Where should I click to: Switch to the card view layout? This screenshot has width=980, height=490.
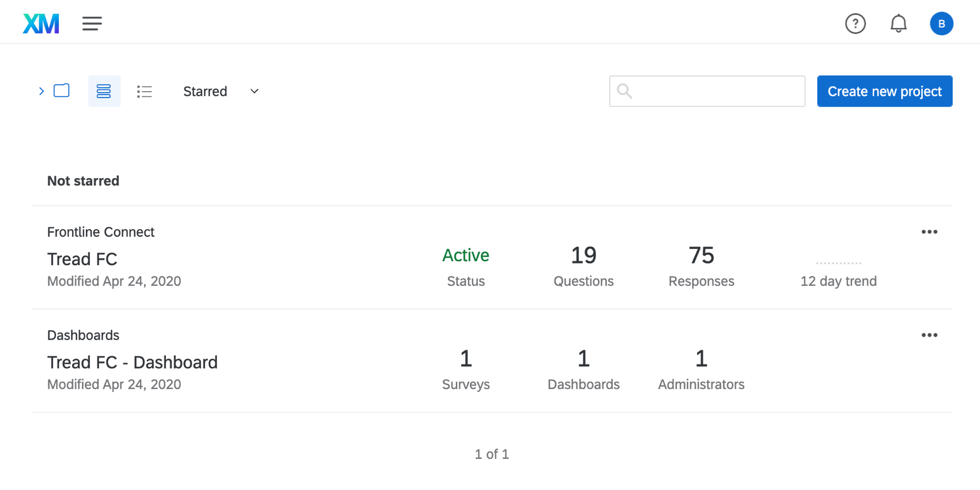104,91
